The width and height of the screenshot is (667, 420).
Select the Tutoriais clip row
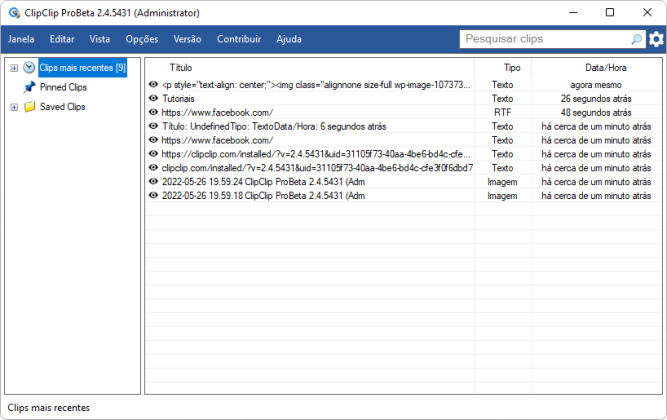403,98
